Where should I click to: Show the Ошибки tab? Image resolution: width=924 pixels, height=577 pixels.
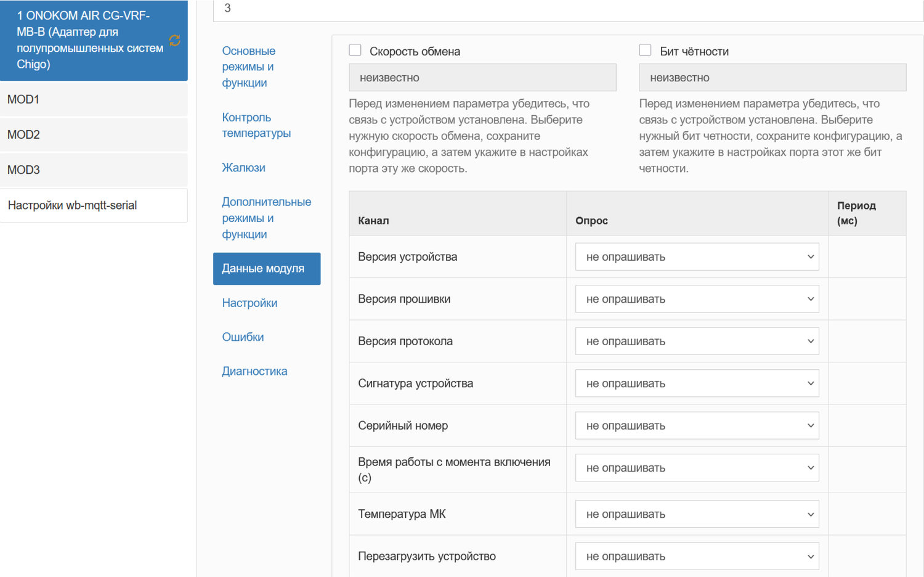[243, 337]
